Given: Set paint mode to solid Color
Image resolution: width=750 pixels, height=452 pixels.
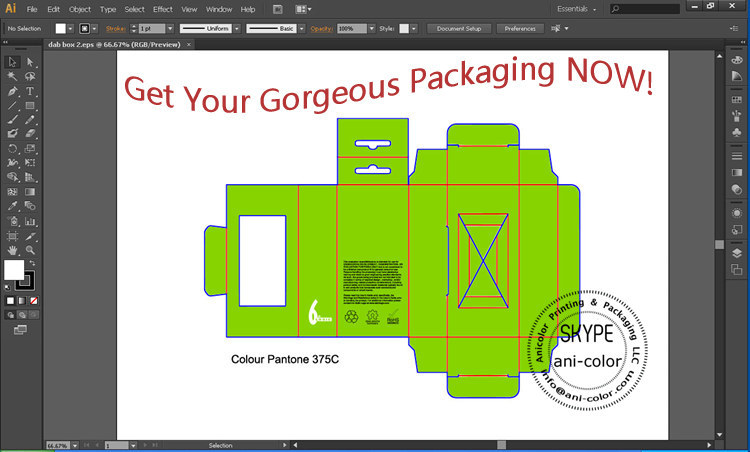Looking at the screenshot, I should pyautogui.click(x=11, y=301).
